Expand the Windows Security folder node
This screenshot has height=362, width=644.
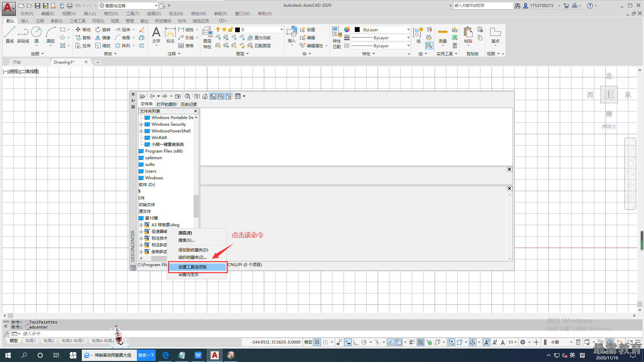[141, 124]
